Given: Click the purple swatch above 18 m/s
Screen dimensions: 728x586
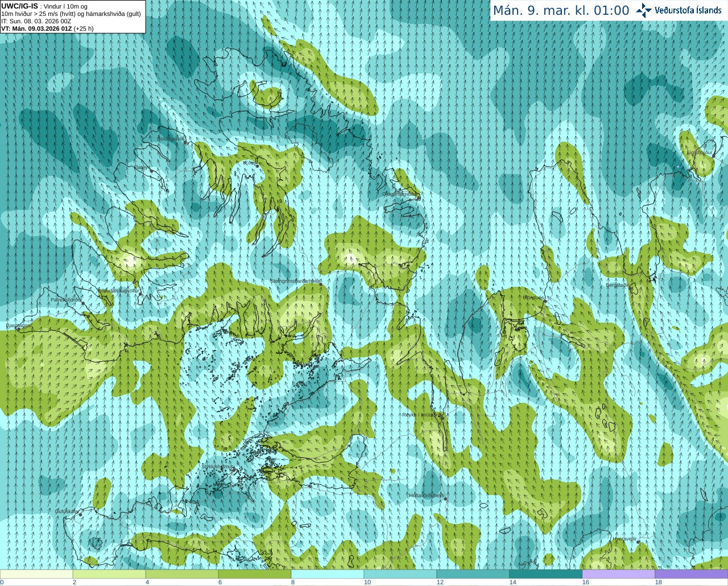Looking at the screenshot, I should (x=692, y=574).
